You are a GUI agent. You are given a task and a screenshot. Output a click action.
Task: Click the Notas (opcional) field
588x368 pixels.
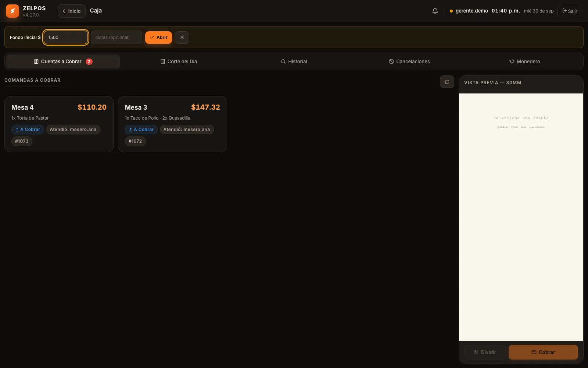point(116,38)
